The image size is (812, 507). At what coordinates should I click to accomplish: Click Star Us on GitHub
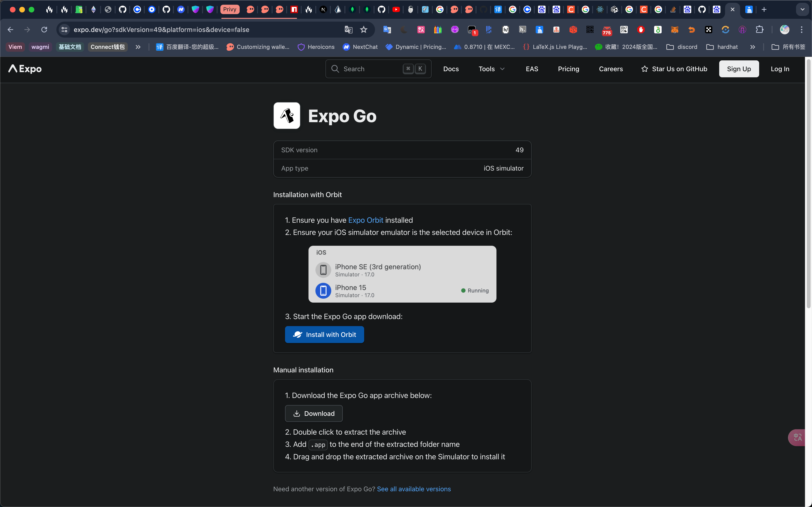click(x=674, y=69)
